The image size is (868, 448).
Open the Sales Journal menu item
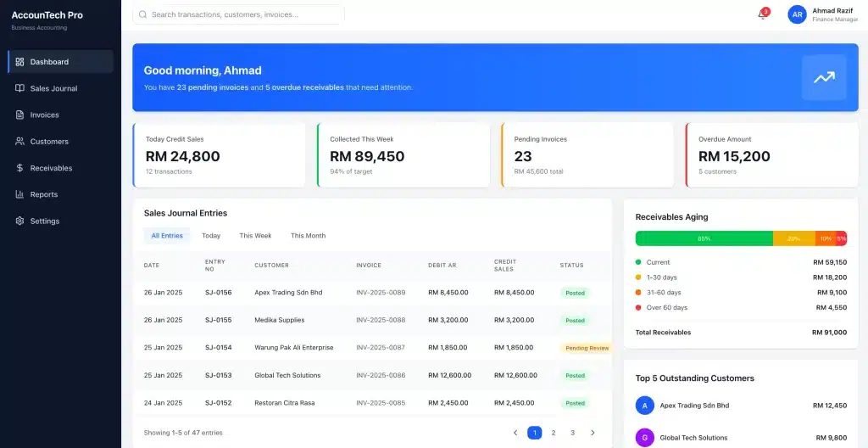pyautogui.click(x=61, y=88)
